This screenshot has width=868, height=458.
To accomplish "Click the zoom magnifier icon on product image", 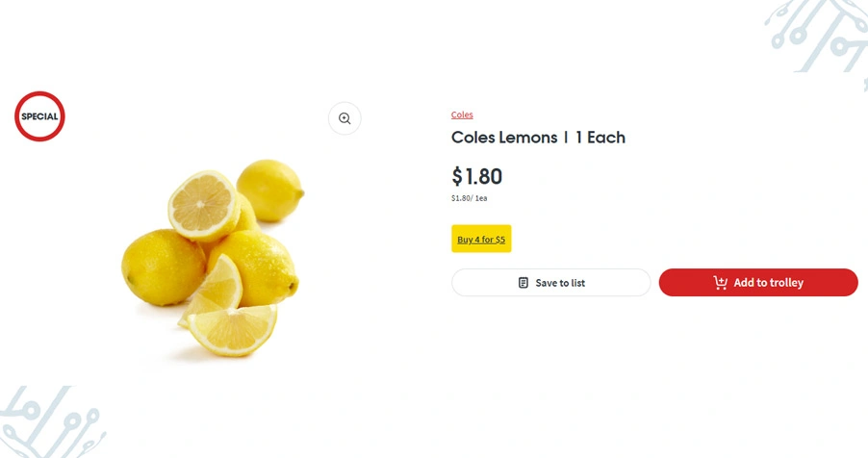I will click(345, 118).
